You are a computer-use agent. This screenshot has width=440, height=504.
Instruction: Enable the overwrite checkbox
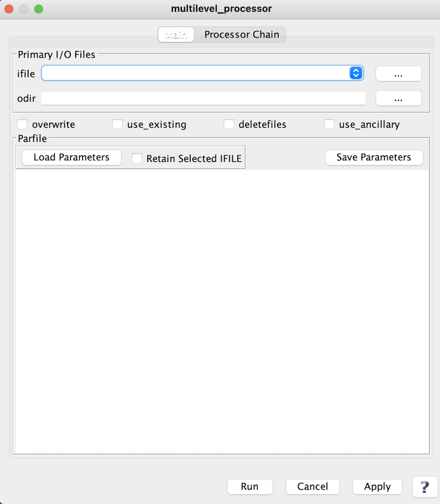[x=23, y=124]
